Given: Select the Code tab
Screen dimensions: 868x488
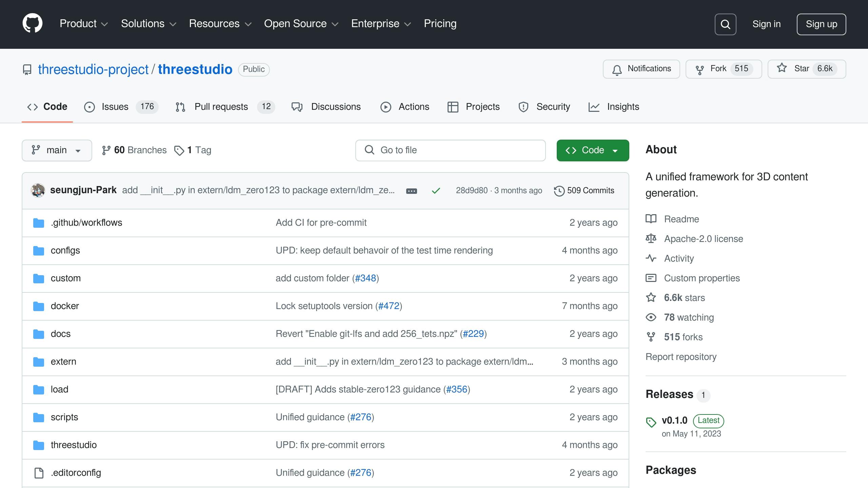Looking at the screenshot, I should pyautogui.click(x=47, y=107).
